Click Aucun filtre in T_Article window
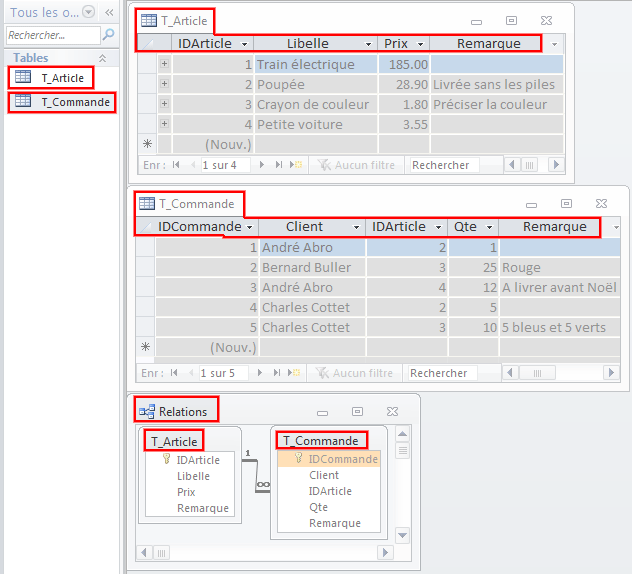The height and width of the screenshot is (574, 632). pyautogui.click(x=356, y=165)
